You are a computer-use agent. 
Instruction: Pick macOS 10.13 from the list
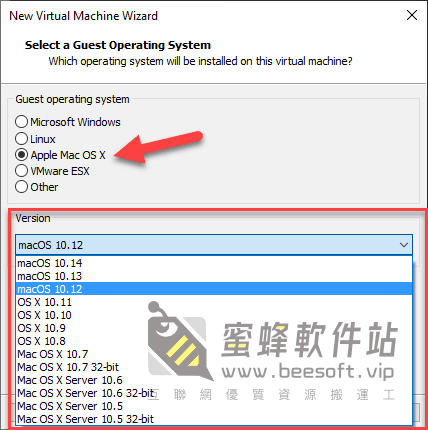pos(214,276)
